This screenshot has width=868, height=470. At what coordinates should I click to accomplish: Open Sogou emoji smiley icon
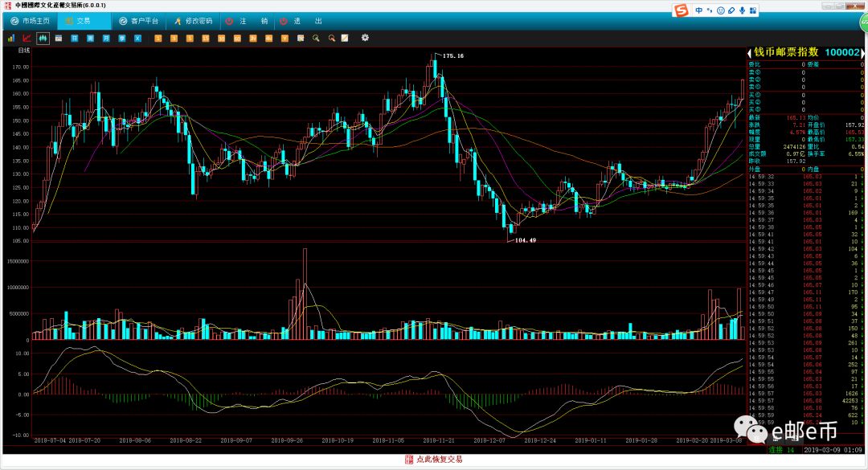(720, 10)
